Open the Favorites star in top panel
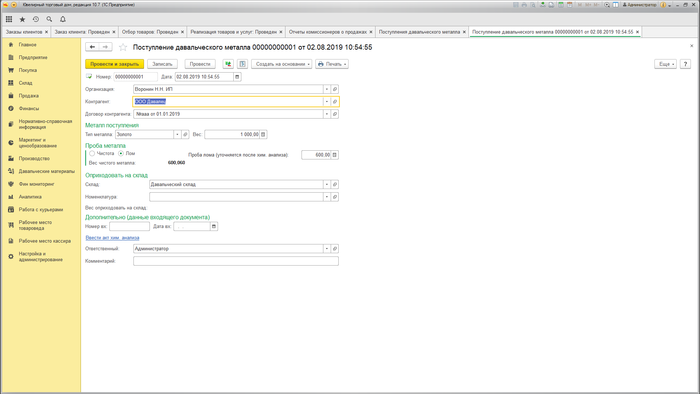This screenshot has width=700, height=394. 22,19
